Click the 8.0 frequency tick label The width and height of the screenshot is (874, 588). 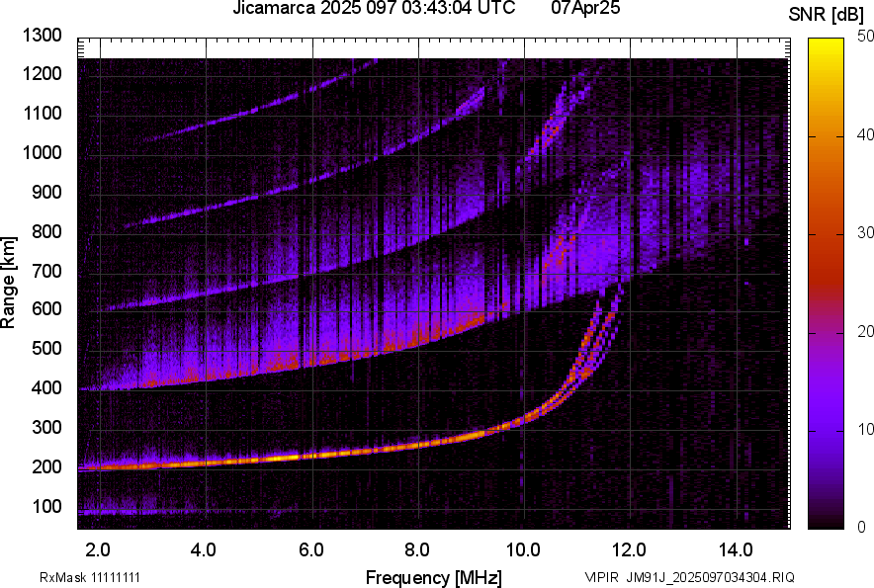[x=417, y=550]
